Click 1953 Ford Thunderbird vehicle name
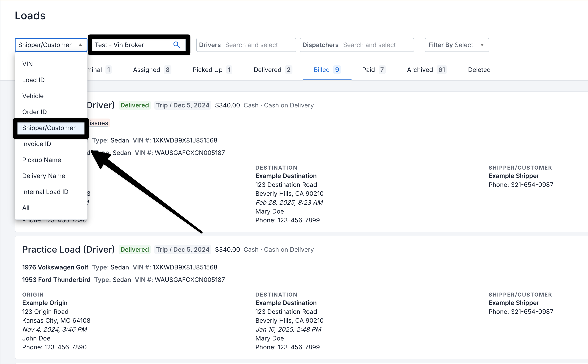 click(x=56, y=280)
